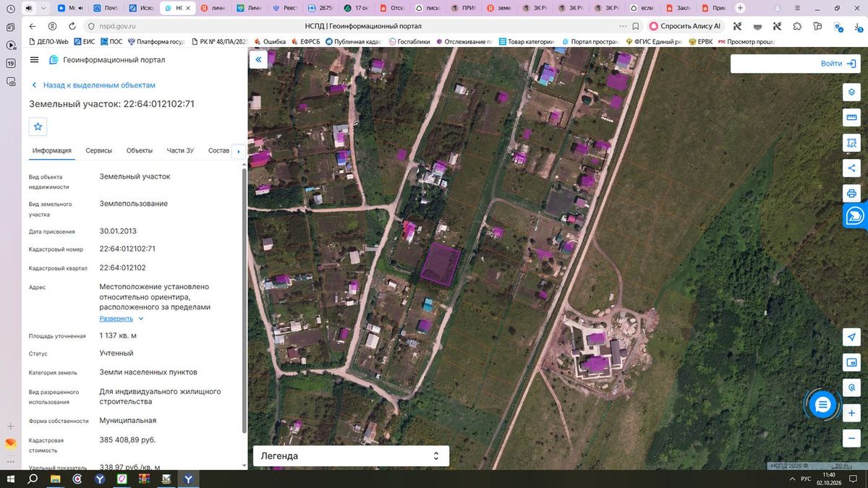Open the chat assistant bubble

[x=822, y=406]
